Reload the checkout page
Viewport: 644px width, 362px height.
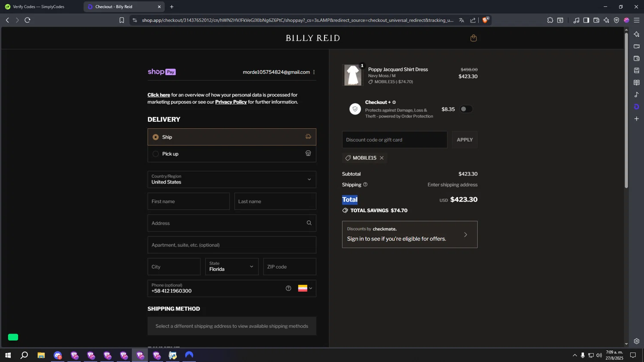pos(27,20)
